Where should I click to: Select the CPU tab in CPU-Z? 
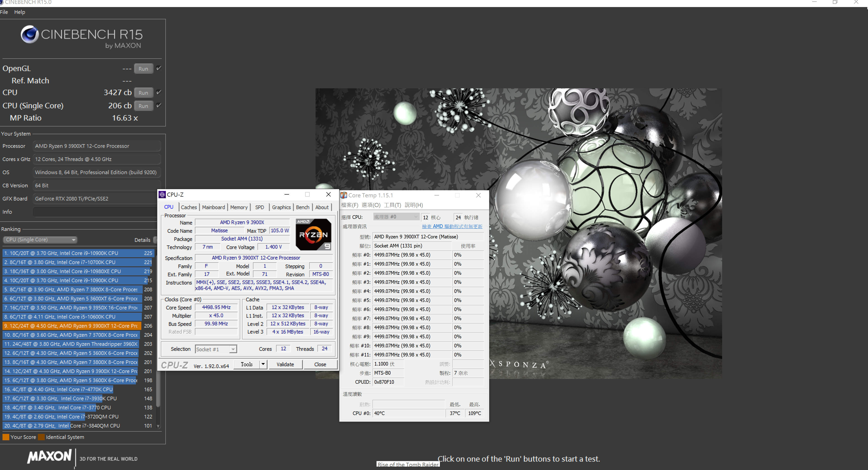169,207
